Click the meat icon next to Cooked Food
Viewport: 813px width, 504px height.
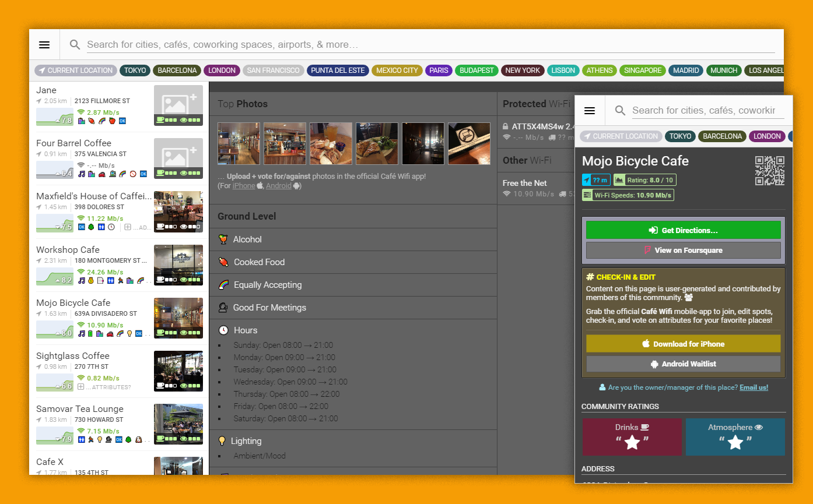point(223,262)
